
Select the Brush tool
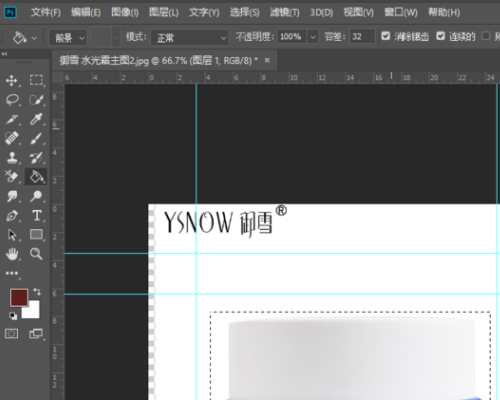(36, 138)
